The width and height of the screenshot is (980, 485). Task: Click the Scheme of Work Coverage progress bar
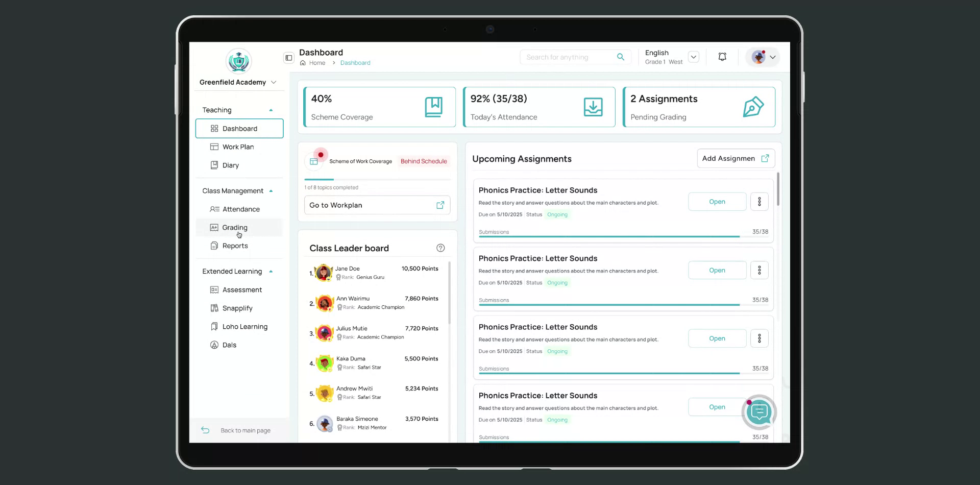[378, 179]
